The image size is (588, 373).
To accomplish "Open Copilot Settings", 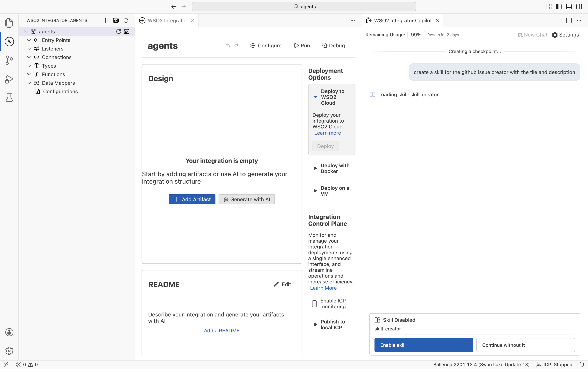I will 565,35.
